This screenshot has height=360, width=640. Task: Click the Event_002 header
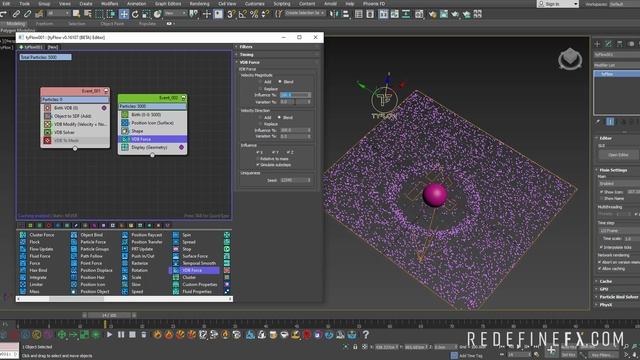(x=152, y=98)
